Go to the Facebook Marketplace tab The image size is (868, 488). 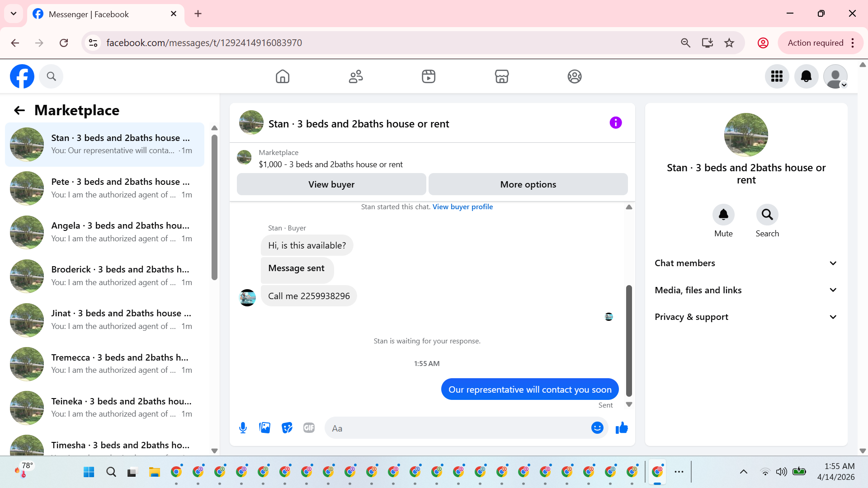click(501, 76)
